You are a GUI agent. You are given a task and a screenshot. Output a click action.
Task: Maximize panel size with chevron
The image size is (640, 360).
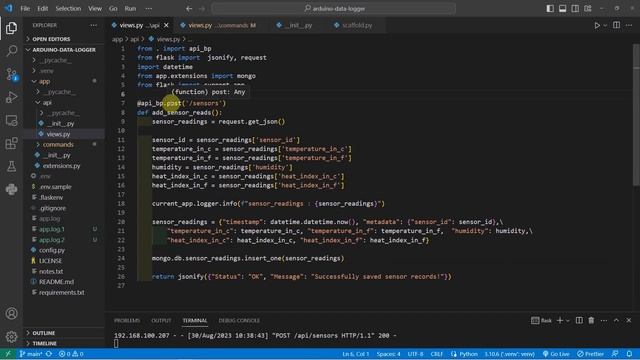(616, 320)
